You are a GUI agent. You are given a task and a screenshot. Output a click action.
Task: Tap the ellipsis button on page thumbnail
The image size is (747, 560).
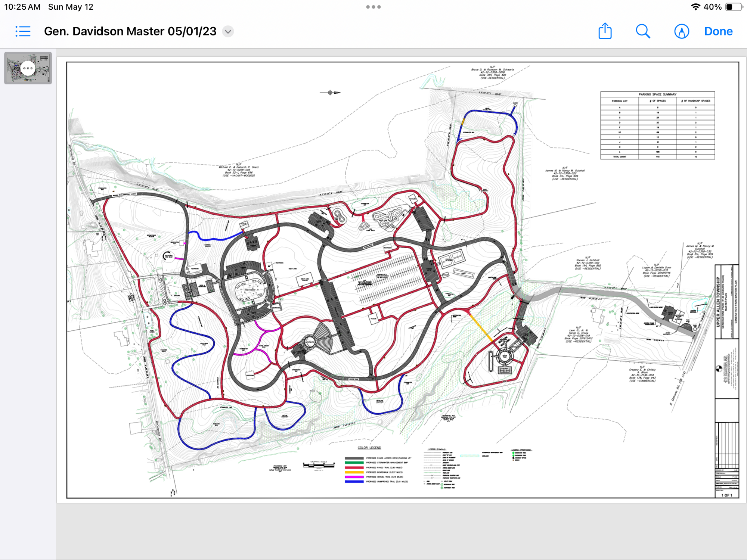click(x=28, y=68)
